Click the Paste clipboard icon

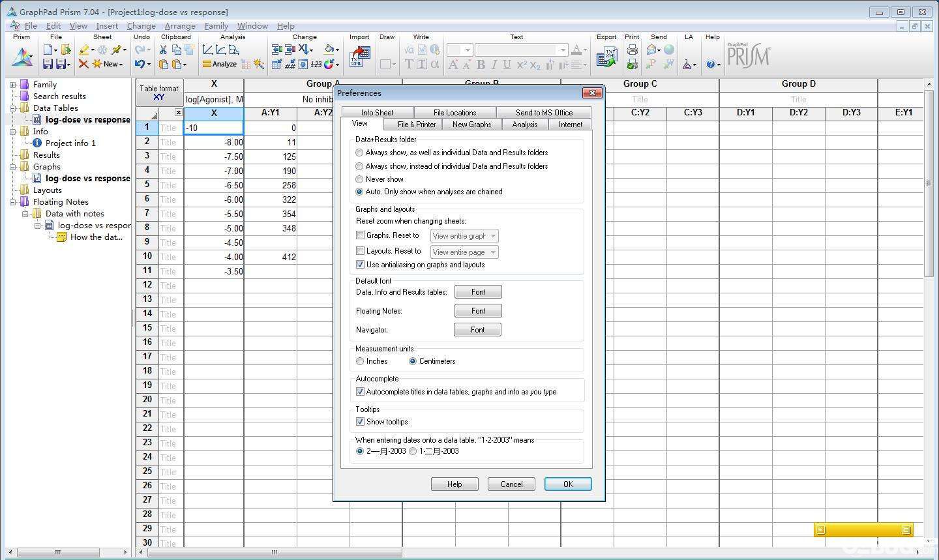click(163, 64)
